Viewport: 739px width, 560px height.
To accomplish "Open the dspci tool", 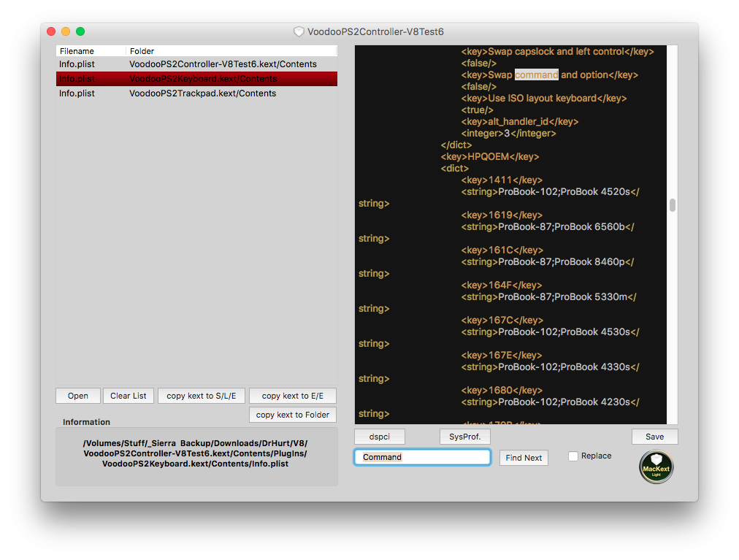I will (x=379, y=437).
